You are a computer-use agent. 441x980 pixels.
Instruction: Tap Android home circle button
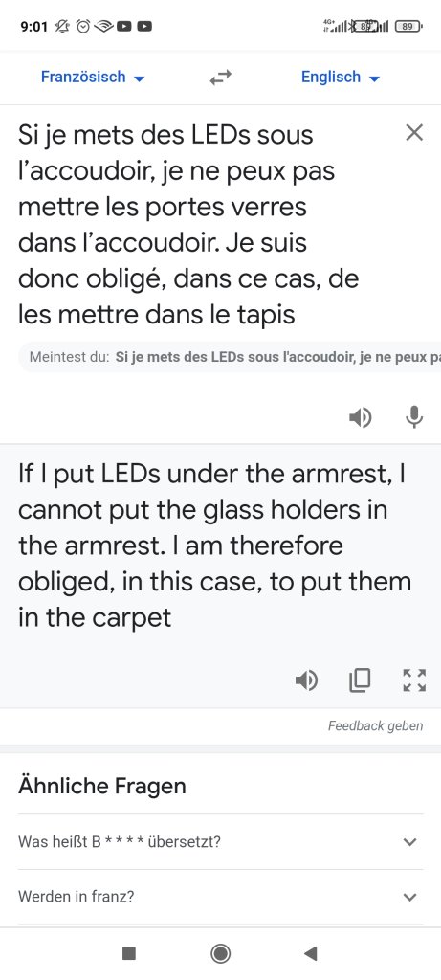220,953
